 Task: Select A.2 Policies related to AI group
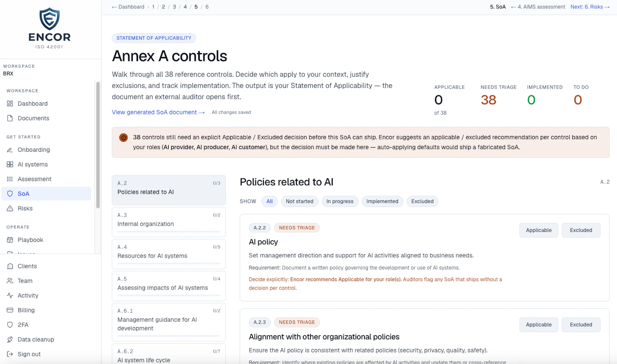coord(169,190)
